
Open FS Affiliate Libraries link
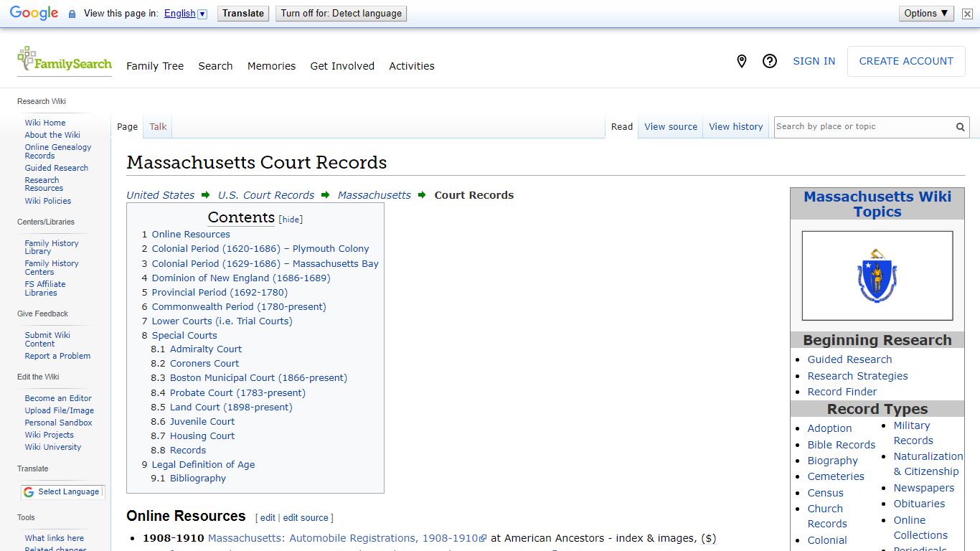point(45,288)
